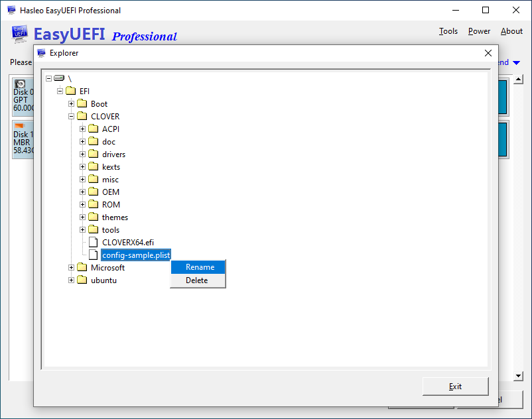Screen dimensions: 532x419
Task: Collapse the EFI folder expander
Action: [x=60, y=91]
